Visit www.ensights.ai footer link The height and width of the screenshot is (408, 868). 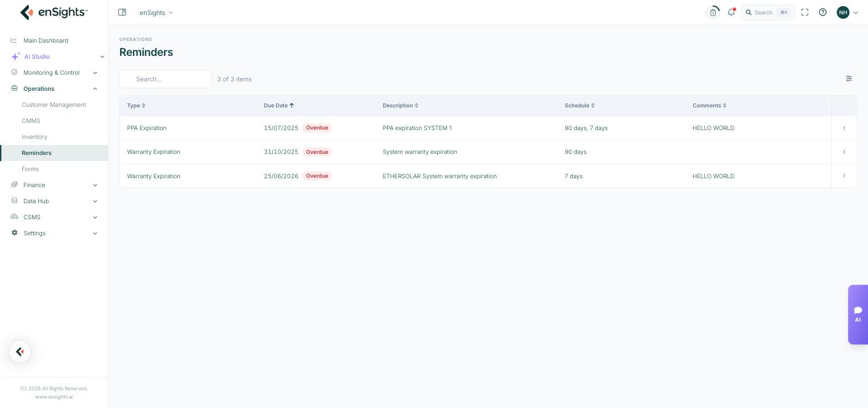click(x=54, y=397)
